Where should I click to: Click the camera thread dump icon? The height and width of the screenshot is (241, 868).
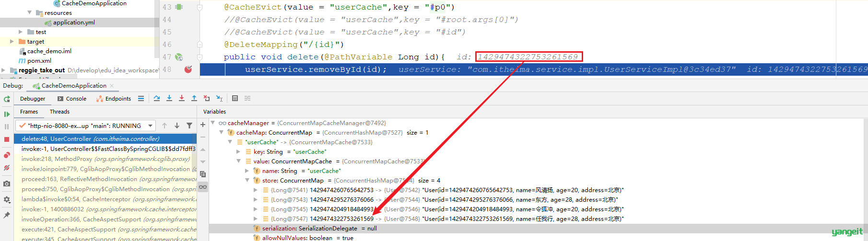7,184
